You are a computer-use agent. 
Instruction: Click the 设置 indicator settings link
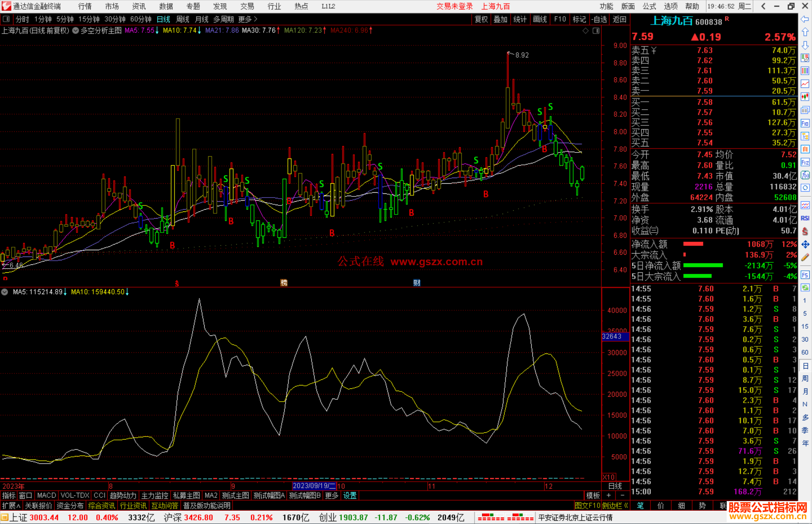tap(350, 495)
